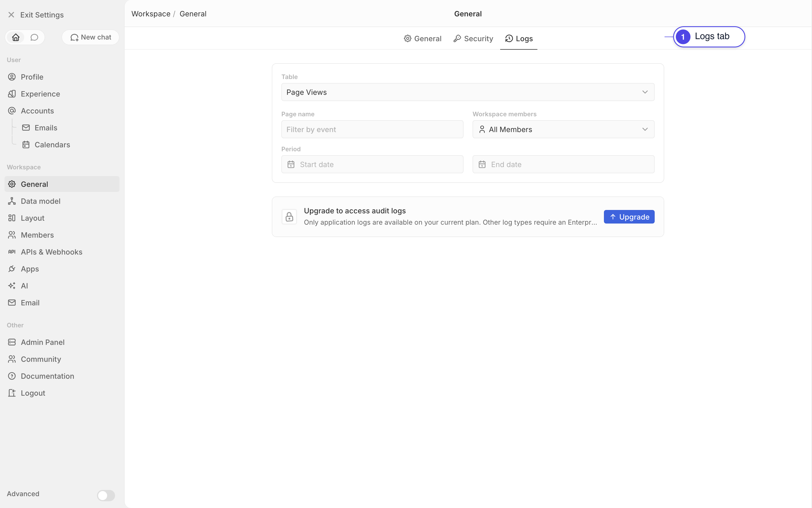
Task: Click the Workspace breadcrumb link
Action: pyautogui.click(x=151, y=14)
